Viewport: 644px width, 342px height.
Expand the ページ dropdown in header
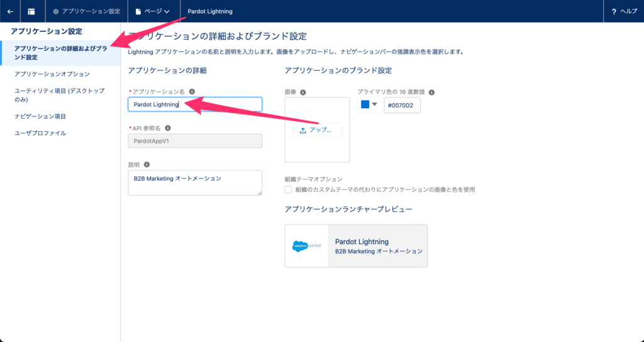[x=153, y=11]
